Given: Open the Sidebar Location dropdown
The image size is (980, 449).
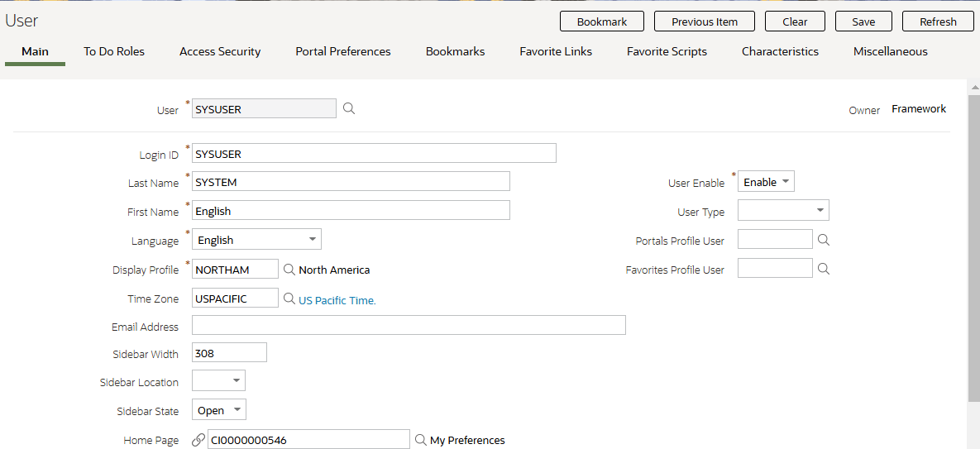Looking at the screenshot, I should [219, 380].
